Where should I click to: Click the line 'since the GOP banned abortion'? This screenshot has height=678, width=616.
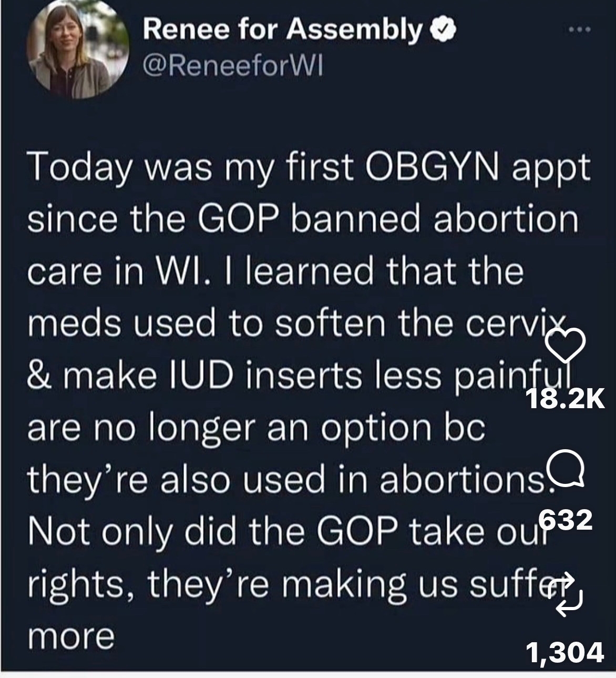(x=302, y=219)
